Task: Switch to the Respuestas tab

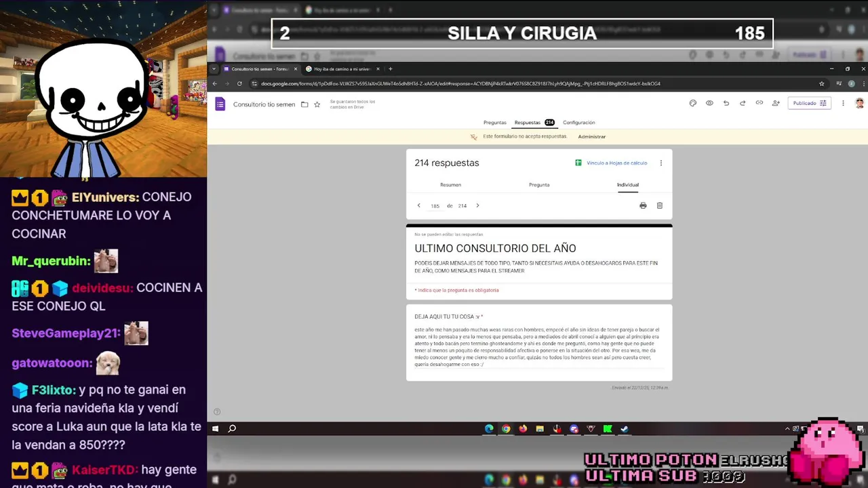Action: tap(534, 123)
